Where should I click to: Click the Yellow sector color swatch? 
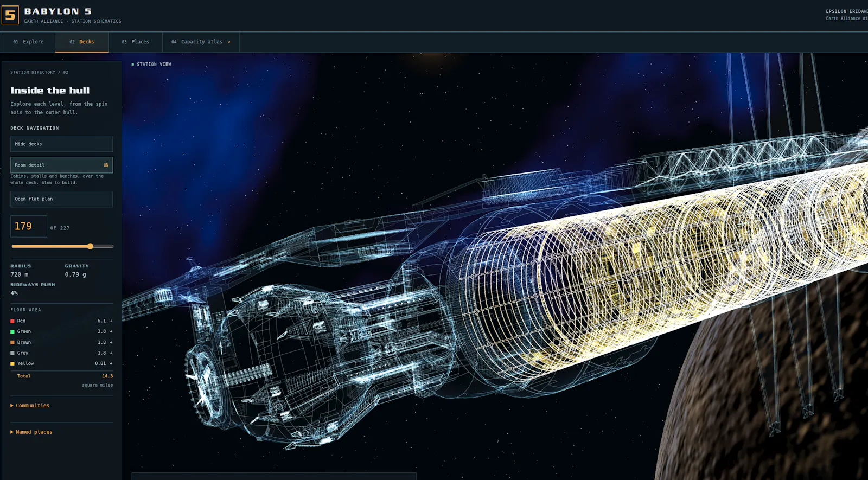point(12,363)
